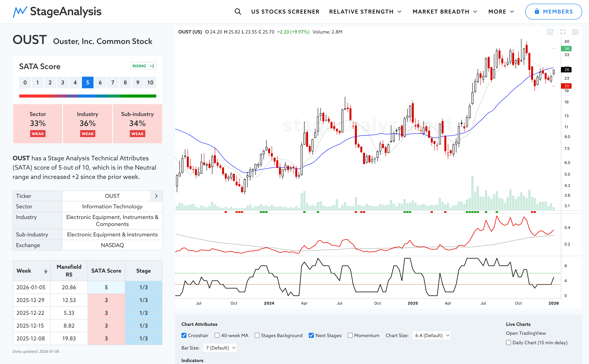Screen dimensions: 589x364
Task: Disable the Crosshair checkbox
Action: point(184,335)
